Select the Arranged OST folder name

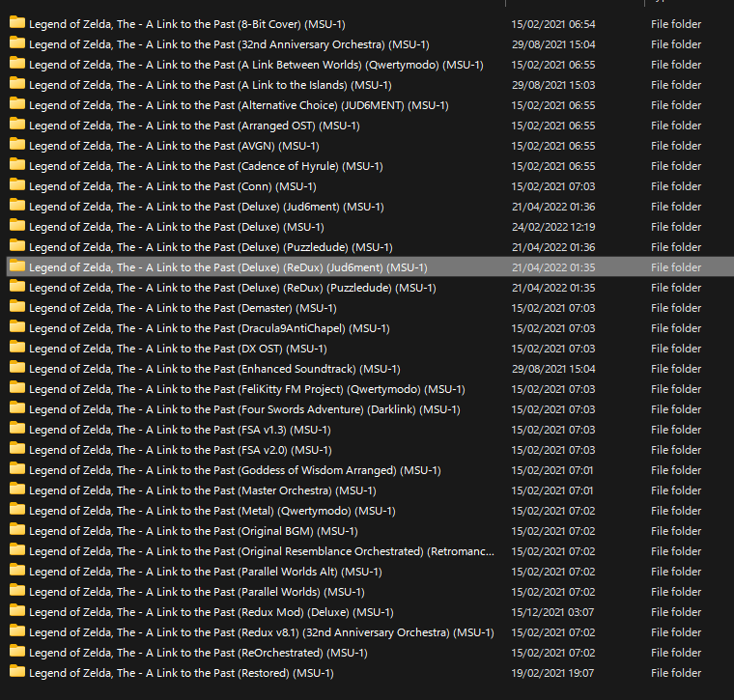click(x=194, y=126)
